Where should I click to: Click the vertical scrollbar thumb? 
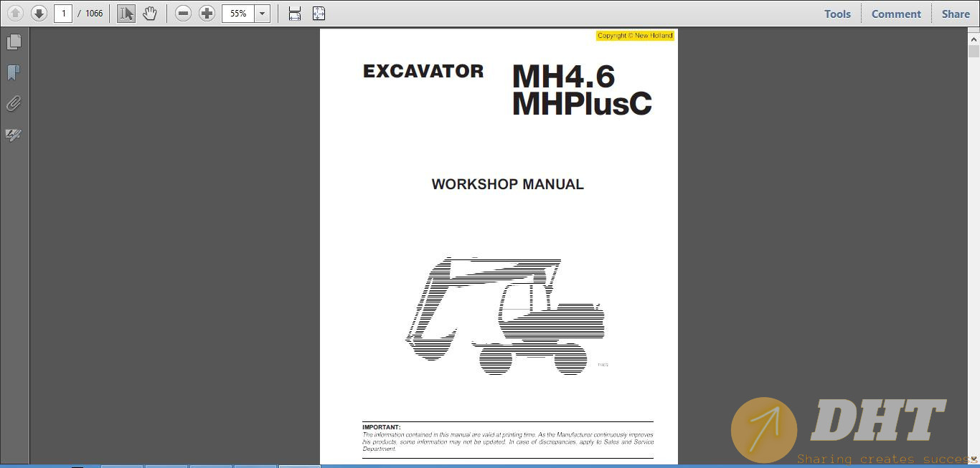point(974,51)
